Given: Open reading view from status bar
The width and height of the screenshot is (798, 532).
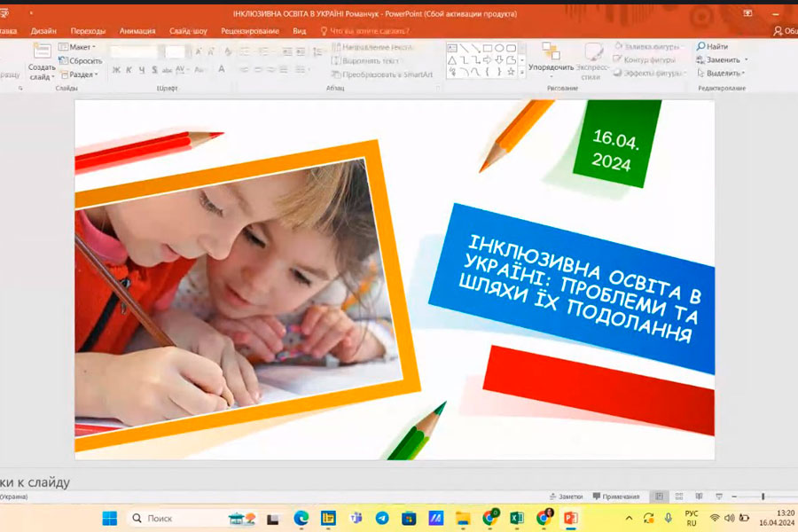Looking at the screenshot, I should click(x=699, y=497).
